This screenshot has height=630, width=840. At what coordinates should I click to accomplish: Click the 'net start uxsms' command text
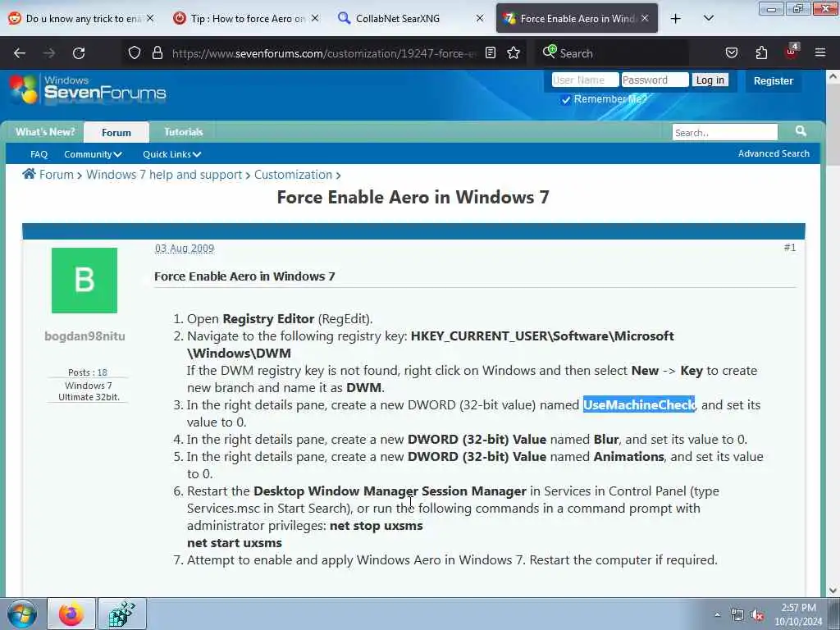coord(234,543)
